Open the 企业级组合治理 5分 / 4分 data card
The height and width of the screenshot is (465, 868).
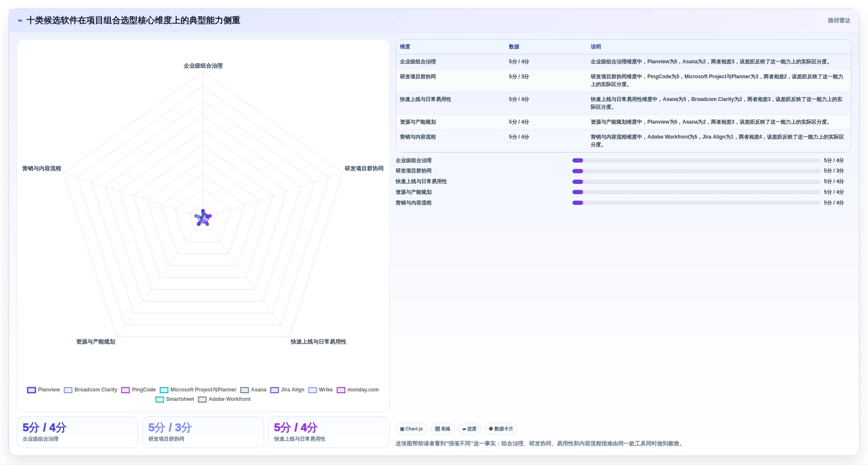(77, 432)
